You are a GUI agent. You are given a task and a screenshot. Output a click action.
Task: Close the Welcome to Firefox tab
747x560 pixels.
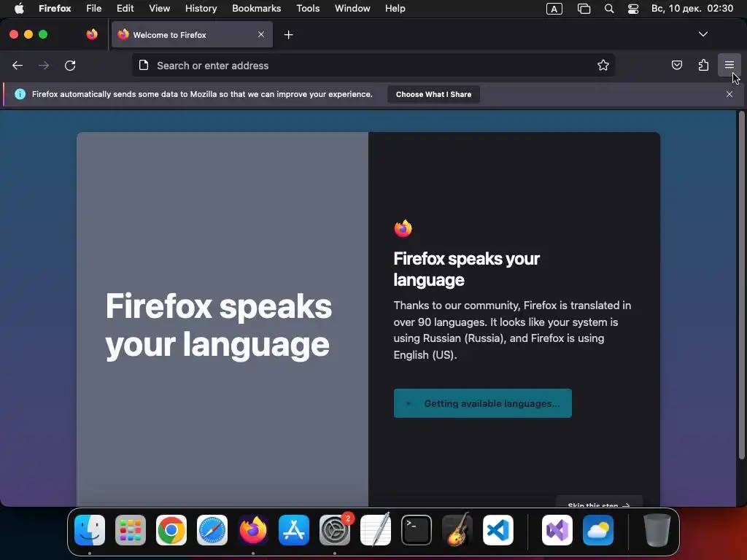click(x=261, y=34)
